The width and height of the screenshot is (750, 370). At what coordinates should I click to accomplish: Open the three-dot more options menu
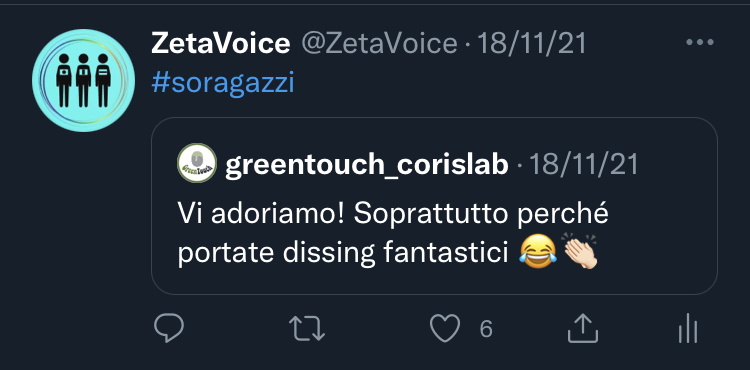[x=700, y=43]
